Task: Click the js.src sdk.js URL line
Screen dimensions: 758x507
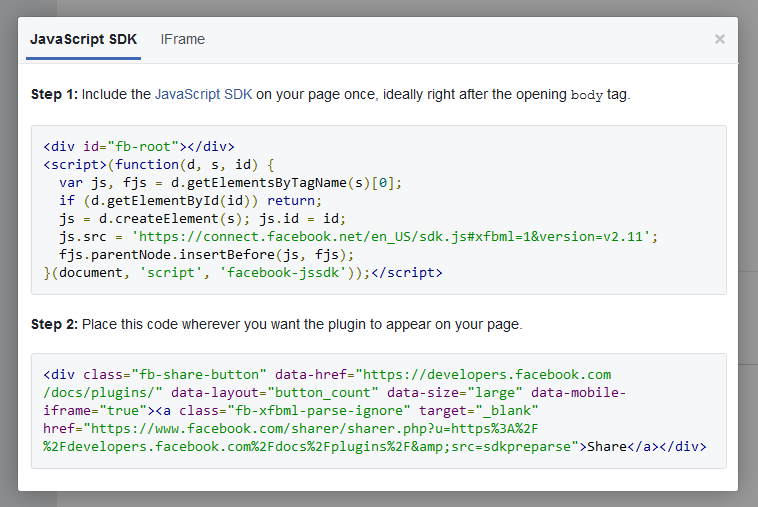Action: coord(358,237)
